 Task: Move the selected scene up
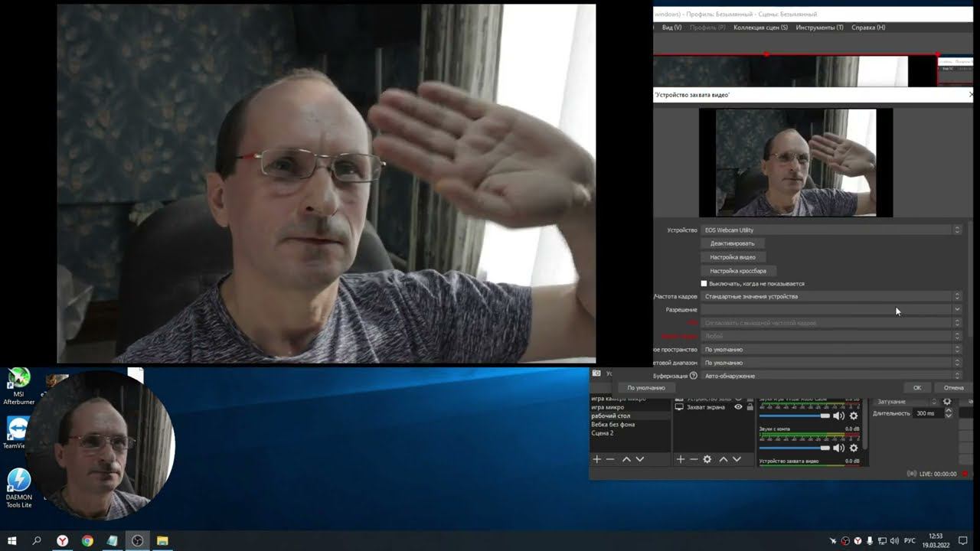pos(626,459)
